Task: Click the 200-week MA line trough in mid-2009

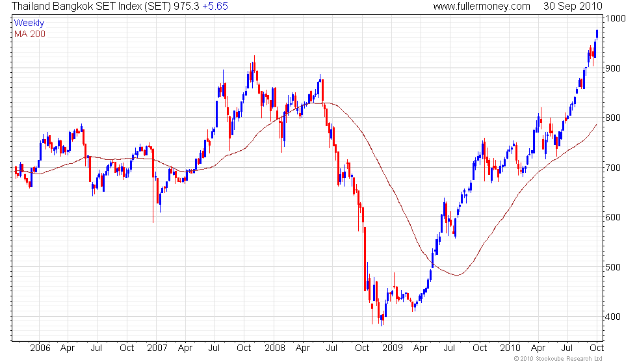Action: 458,275
